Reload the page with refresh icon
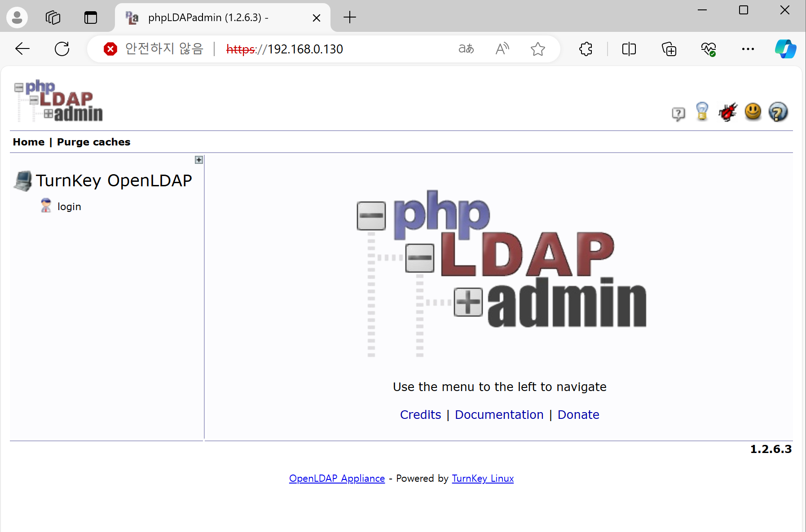The height and width of the screenshot is (532, 806). [x=62, y=48]
